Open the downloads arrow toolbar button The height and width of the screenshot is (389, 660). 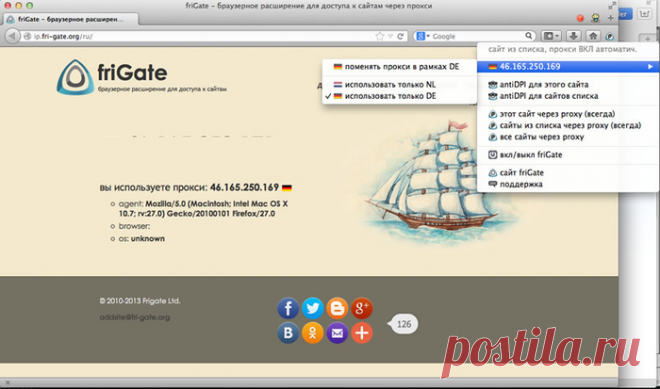pyautogui.click(x=573, y=36)
